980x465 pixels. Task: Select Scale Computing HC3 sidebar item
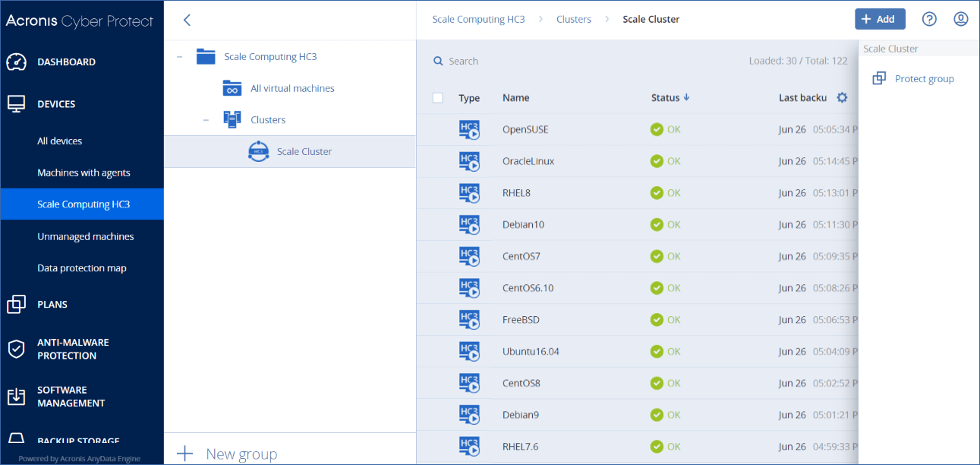(x=84, y=204)
